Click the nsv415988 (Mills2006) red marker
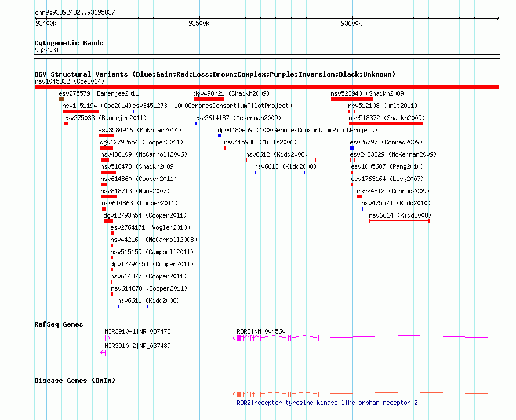Viewport: 516px width, 420px height. [225, 148]
